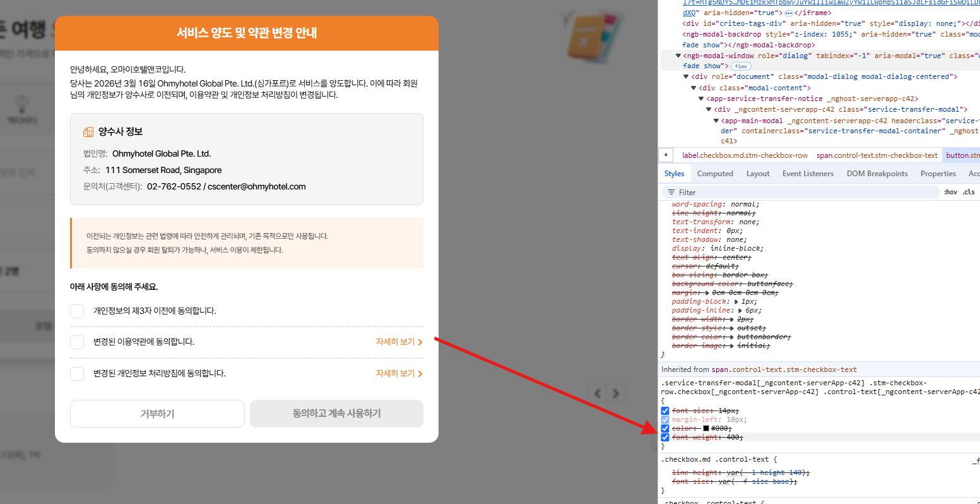Toggle the font-weight CSS property checkbox
The width and height of the screenshot is (980, 504).
coord(665,437)
